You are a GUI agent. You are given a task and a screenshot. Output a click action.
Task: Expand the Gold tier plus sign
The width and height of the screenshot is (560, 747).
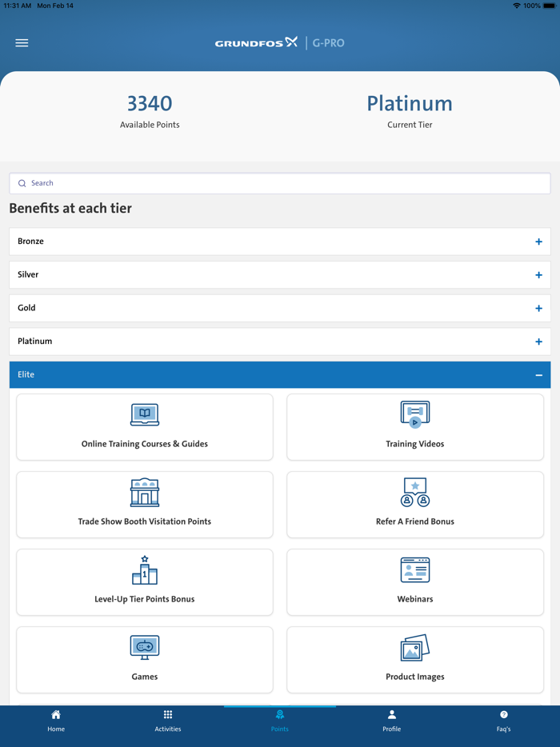[x=538, y=308]
